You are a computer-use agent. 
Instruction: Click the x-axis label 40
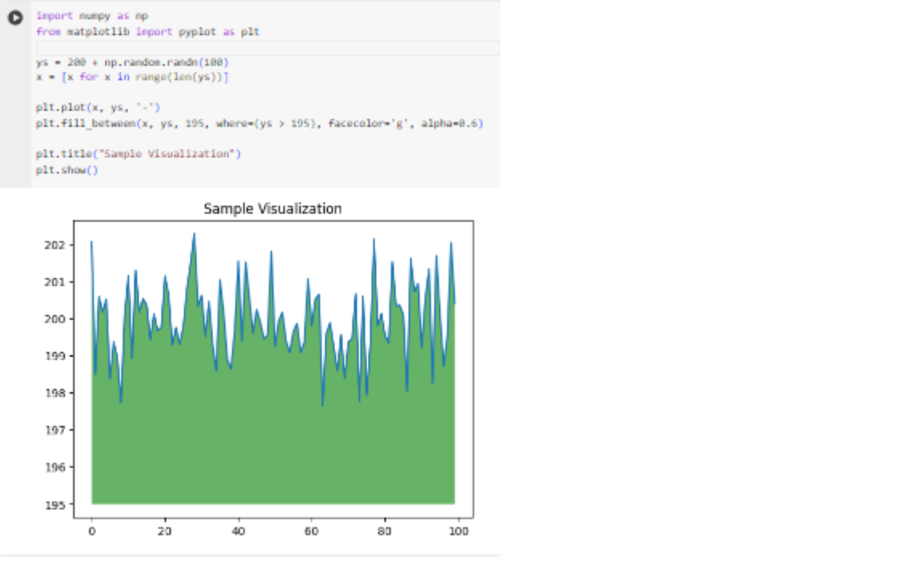(238, 531)
